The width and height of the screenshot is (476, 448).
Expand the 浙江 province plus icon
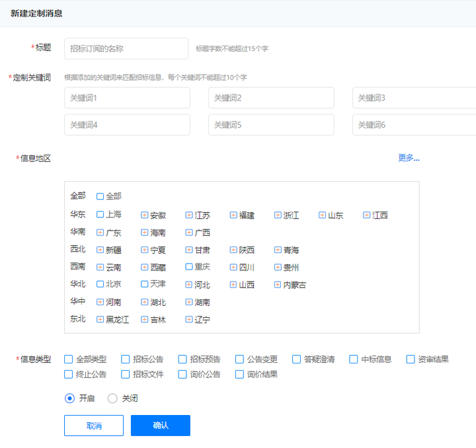278,215
